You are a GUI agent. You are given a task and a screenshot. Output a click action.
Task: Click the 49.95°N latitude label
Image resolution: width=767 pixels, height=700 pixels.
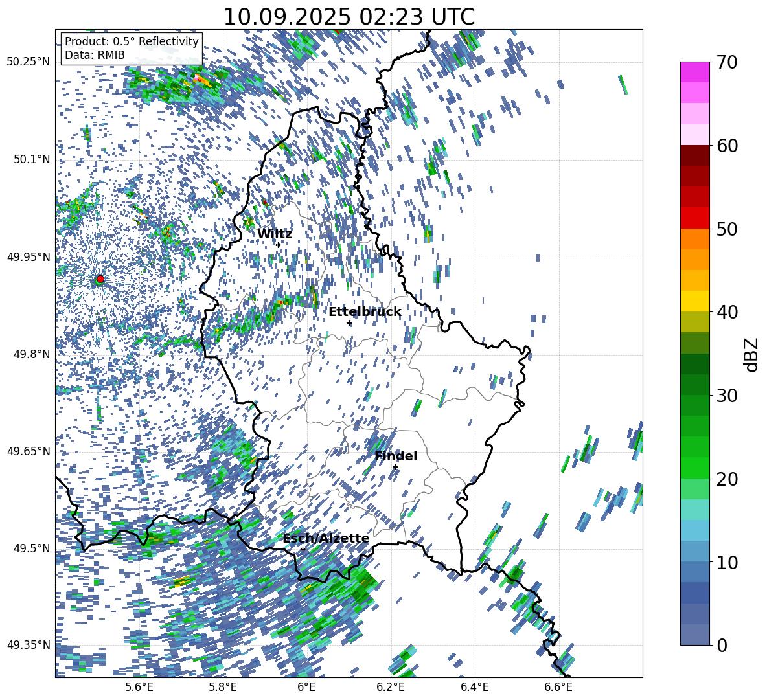[29, 256]
